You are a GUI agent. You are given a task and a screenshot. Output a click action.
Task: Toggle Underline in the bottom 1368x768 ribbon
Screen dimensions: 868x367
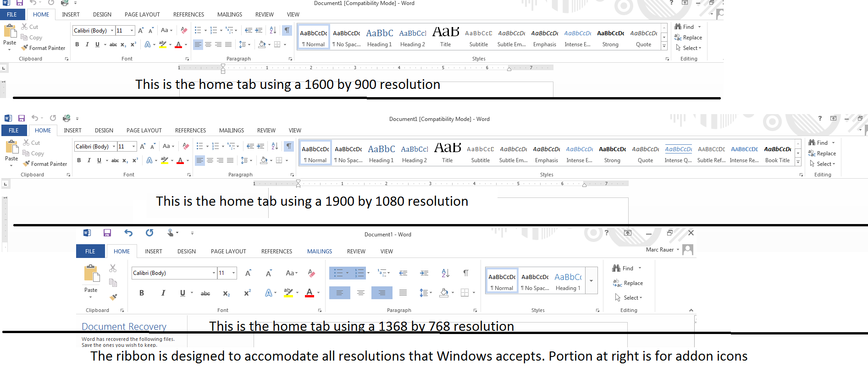click(182, 293)
